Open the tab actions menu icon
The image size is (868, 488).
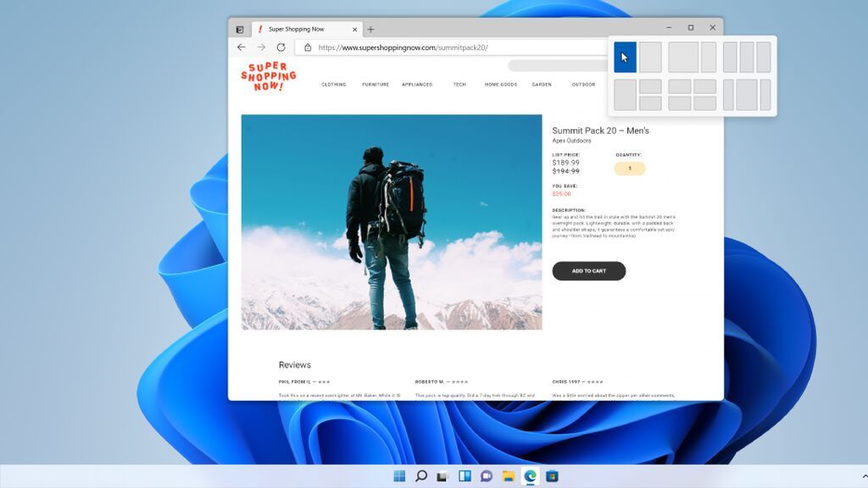coord(240,29)
